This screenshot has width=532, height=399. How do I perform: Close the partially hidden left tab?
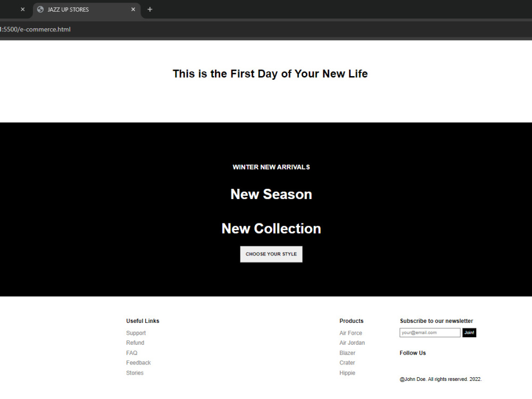(23, 10)
